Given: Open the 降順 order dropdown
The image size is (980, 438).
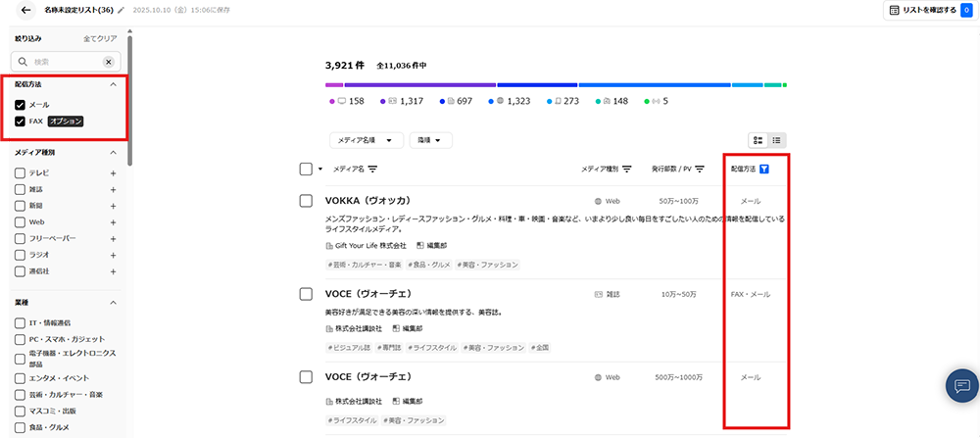Looking at the screenshot, I should pyautogui.click(x=430, y=140).
